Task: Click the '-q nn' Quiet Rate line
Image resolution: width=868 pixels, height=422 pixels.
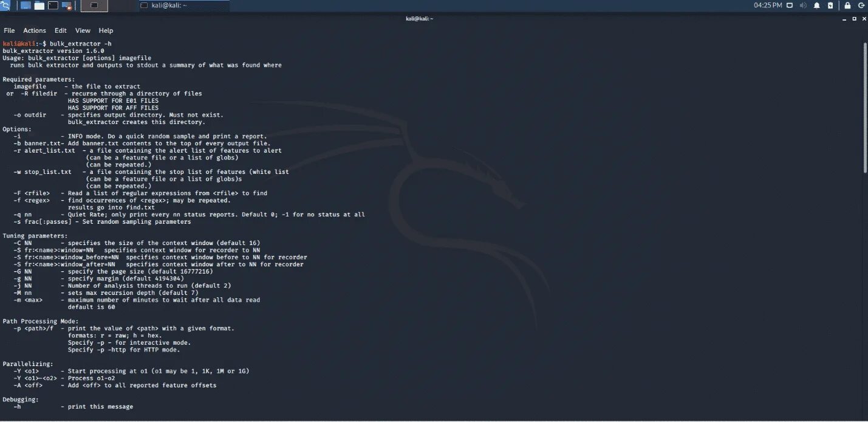Action: point(189,215)
